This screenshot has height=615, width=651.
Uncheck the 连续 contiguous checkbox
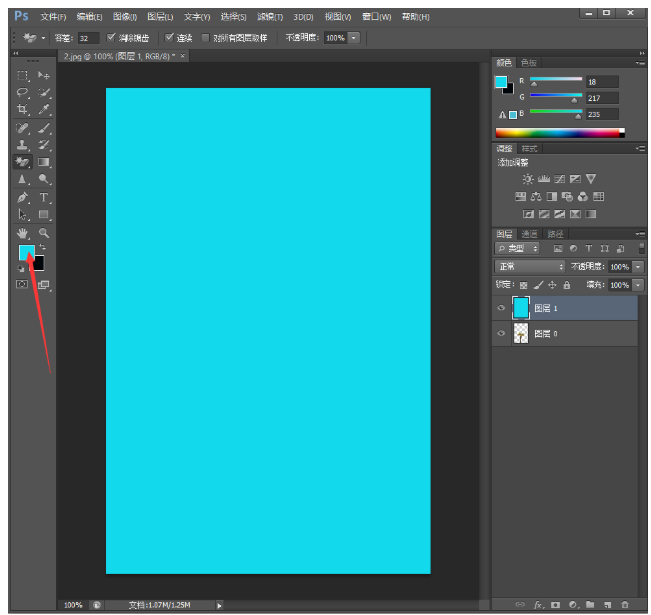[x=169, y=37]
